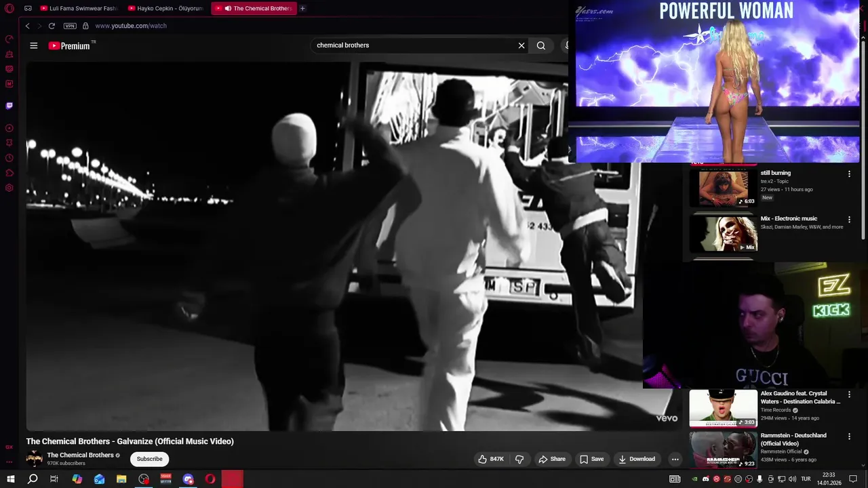Open Windows notification center icon

[853, 479]
